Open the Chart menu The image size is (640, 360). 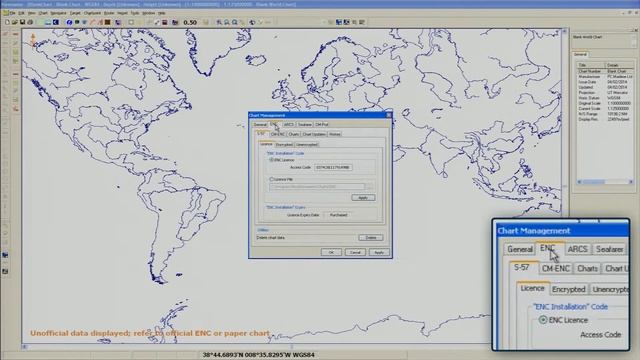point(43,13)
